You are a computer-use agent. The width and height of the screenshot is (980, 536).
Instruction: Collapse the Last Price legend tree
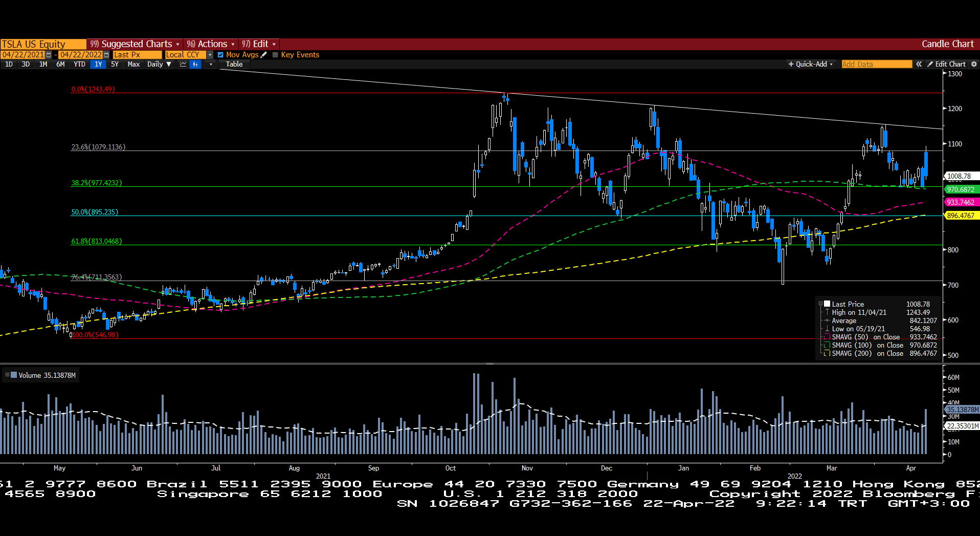820,304
